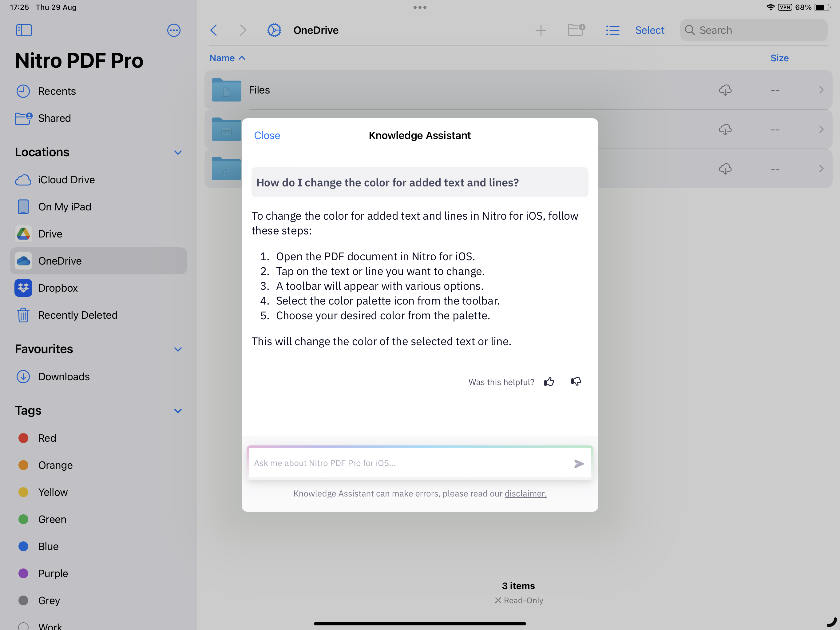This screenshot has width=840, height=630.
Task: Collapse the Favourites section
Action: 178,349
